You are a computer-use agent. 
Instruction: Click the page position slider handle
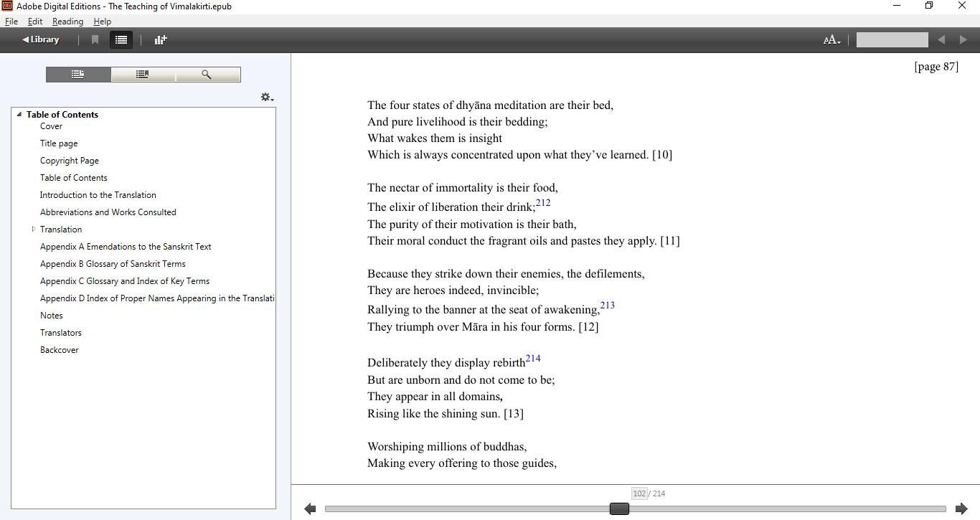pyautogui.click(x=619, y=509)
